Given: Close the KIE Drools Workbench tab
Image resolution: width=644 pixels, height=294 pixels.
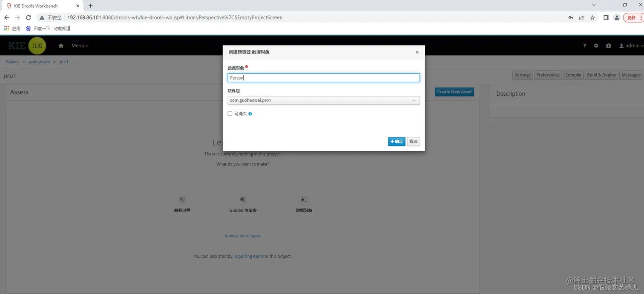Looking at the screenshot, I should 78,6.
